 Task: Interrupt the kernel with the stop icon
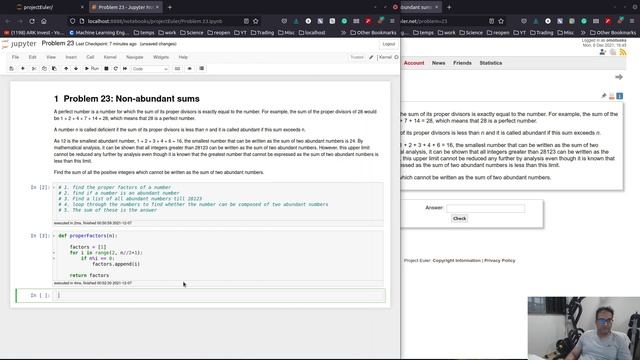click(x=106, y=69)
